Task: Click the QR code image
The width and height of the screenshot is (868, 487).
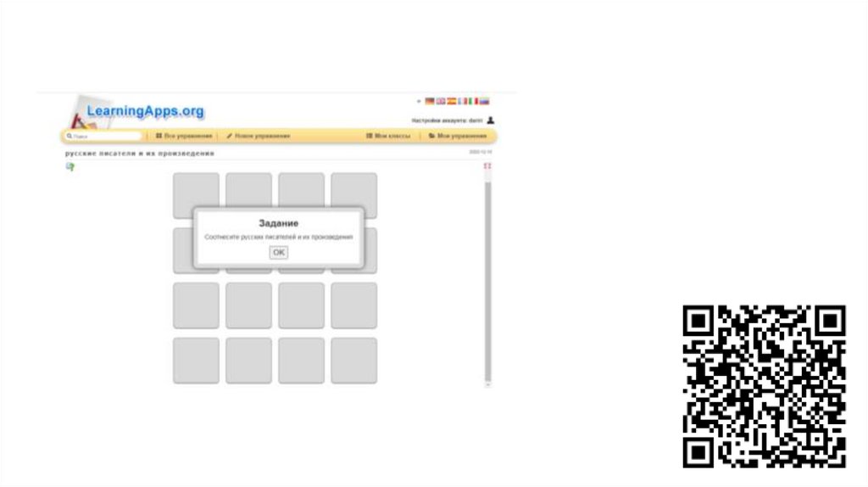Action: 764,386
